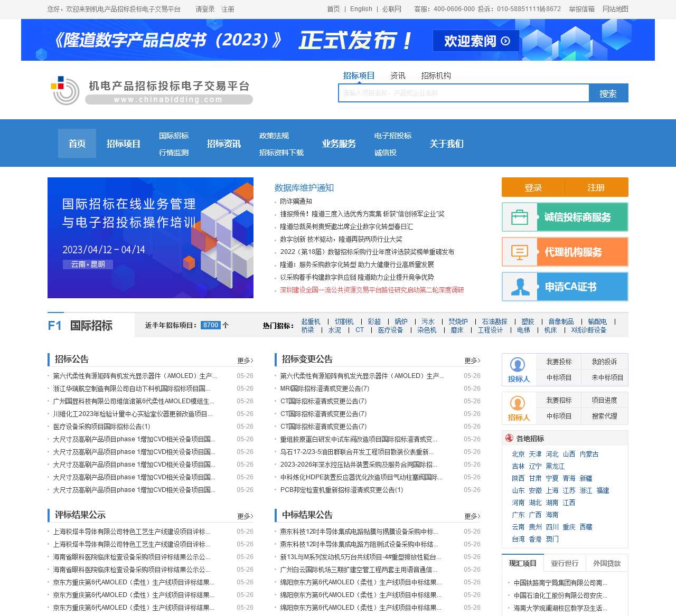Open 更多 for 中标结果公告

(472, 516)
